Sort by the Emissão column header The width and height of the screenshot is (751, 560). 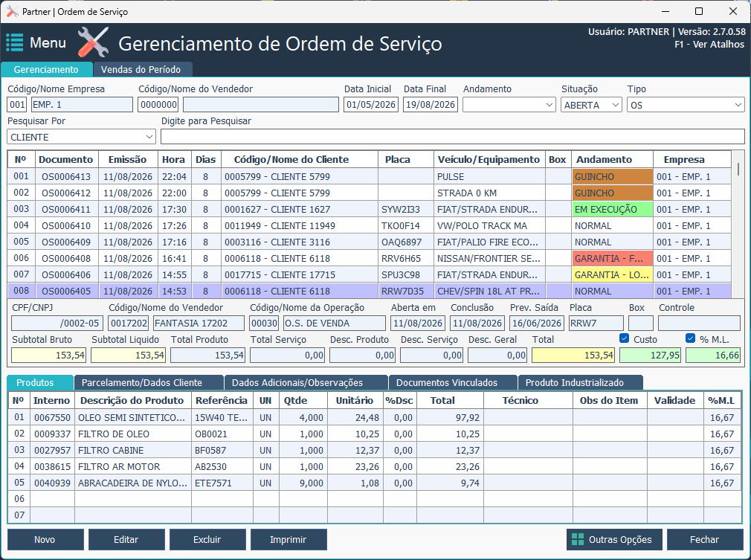click(127, 159)
